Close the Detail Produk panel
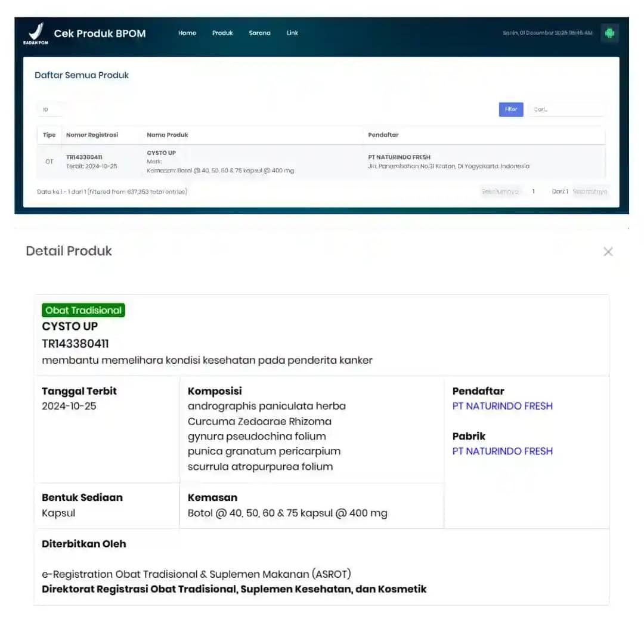 pyautogui.click(x=608, y=252)
